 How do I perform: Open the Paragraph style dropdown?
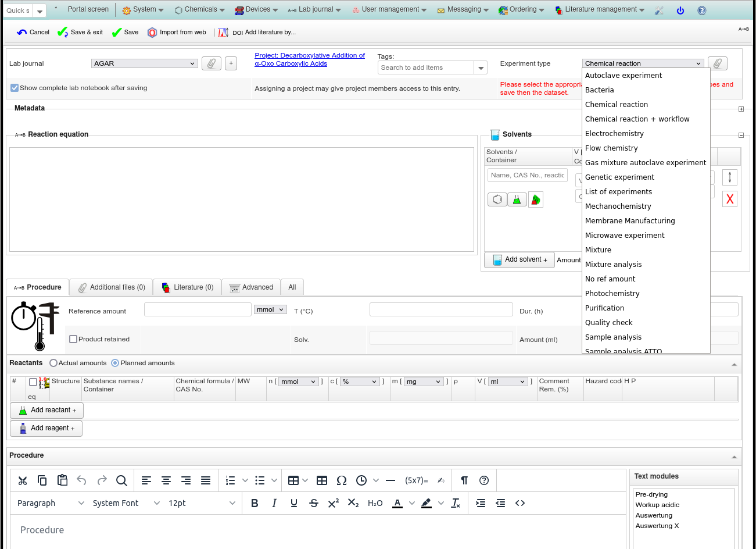tap(51, 503)
